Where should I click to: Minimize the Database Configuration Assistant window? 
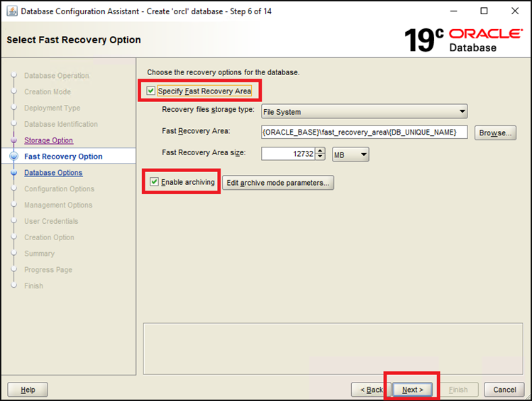tap(454, 11)
